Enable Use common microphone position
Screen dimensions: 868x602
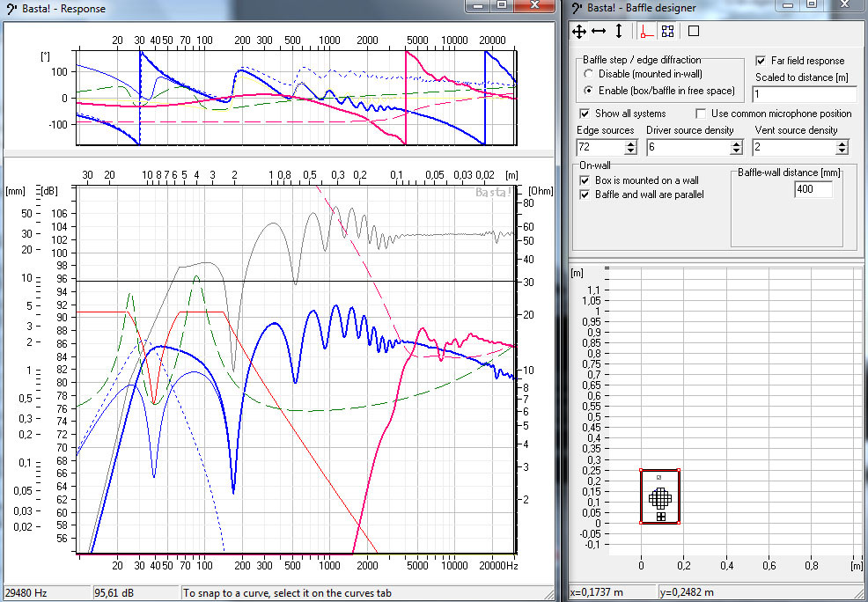(701, 114)
